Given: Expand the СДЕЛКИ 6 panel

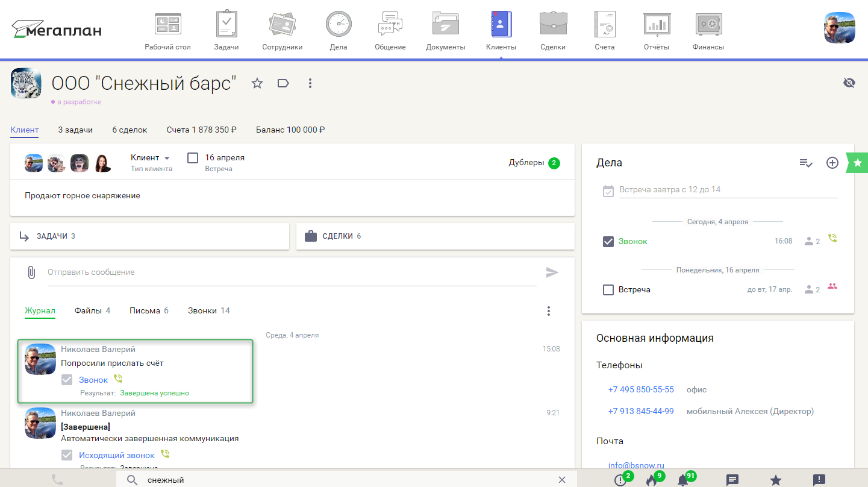Looking at the screenshot, I should tap(435, 236).
